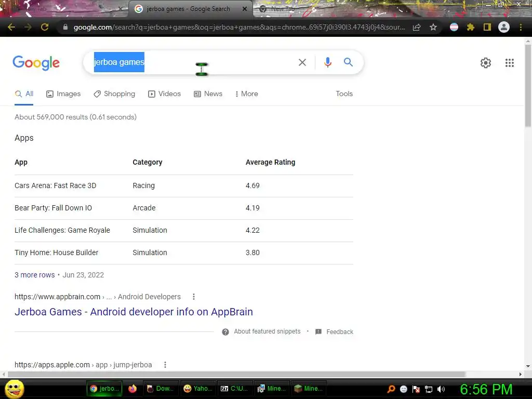The image size is (532, 399).
Task: Click the vertical page scrollbar thumb
Action: click(x=528, y=86)
